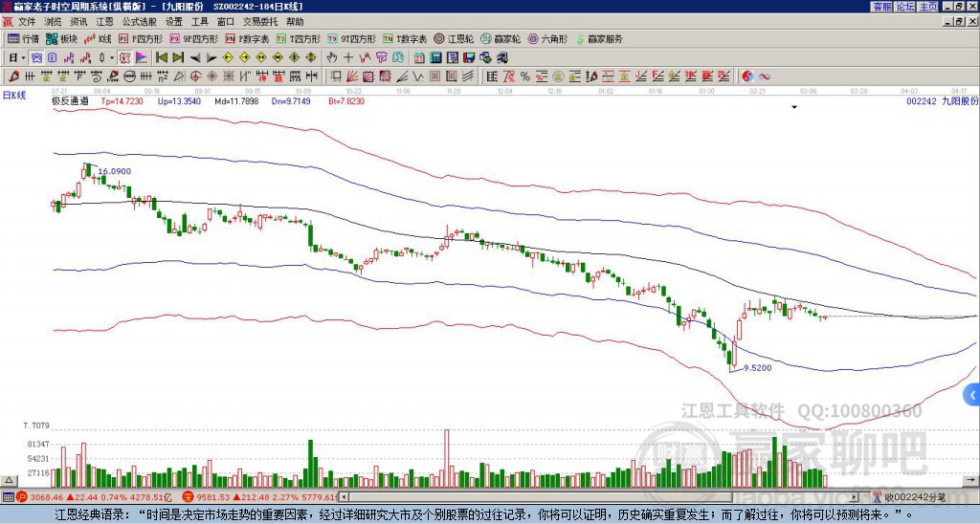The width and height of the screenshot is (980, 524).
Task: Select the percent % retracement tool
Action: pyautogui.click(x=525, y=76)
